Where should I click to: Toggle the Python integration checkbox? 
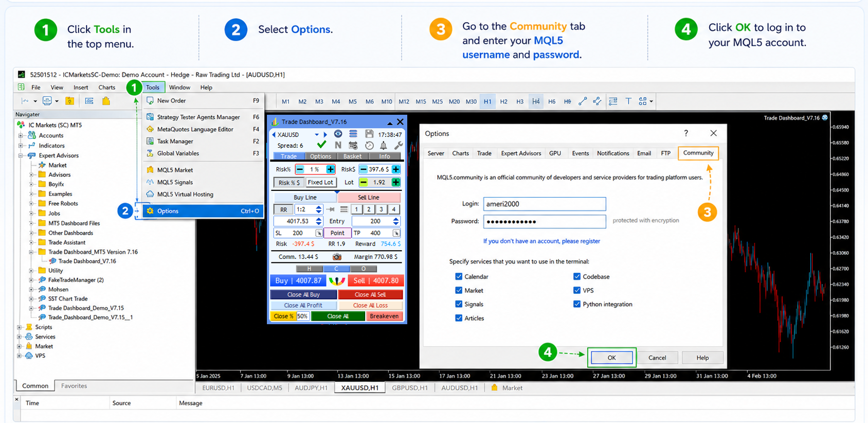(577, 304)
